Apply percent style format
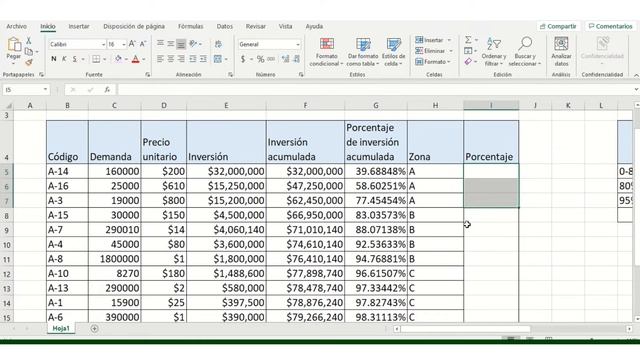 [260, 59]
